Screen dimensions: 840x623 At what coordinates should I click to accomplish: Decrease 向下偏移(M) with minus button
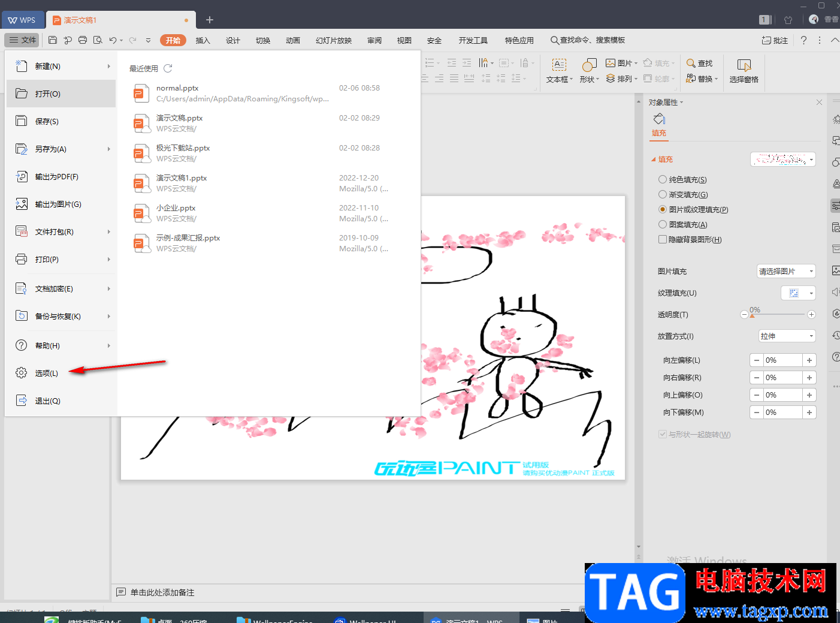[757, 413]
